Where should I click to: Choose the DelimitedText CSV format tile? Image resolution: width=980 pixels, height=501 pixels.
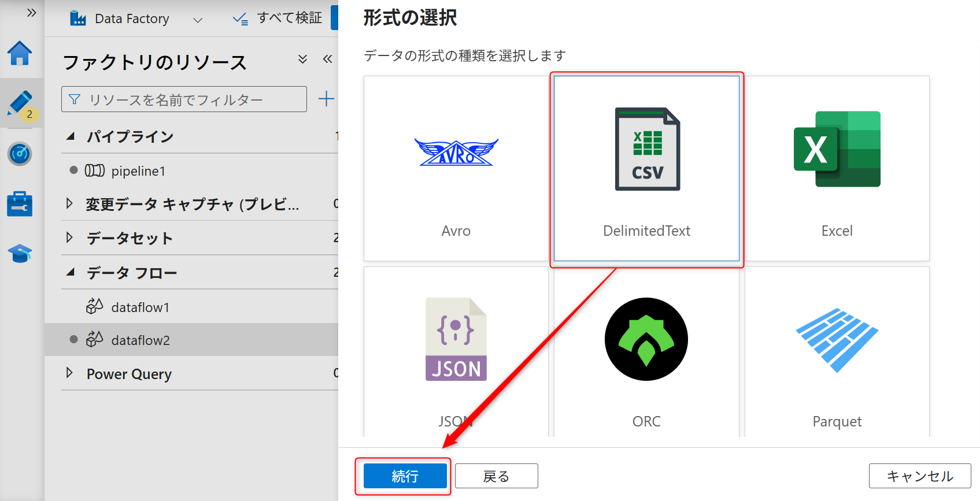click(x=646, y=168)
